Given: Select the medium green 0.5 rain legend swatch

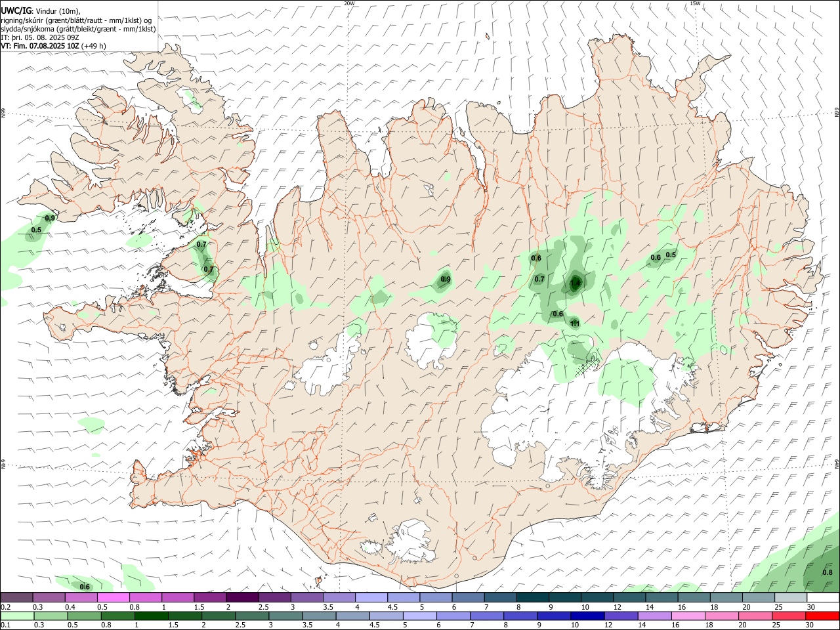Looking at the screenshot, I should (x=84, y=616).
